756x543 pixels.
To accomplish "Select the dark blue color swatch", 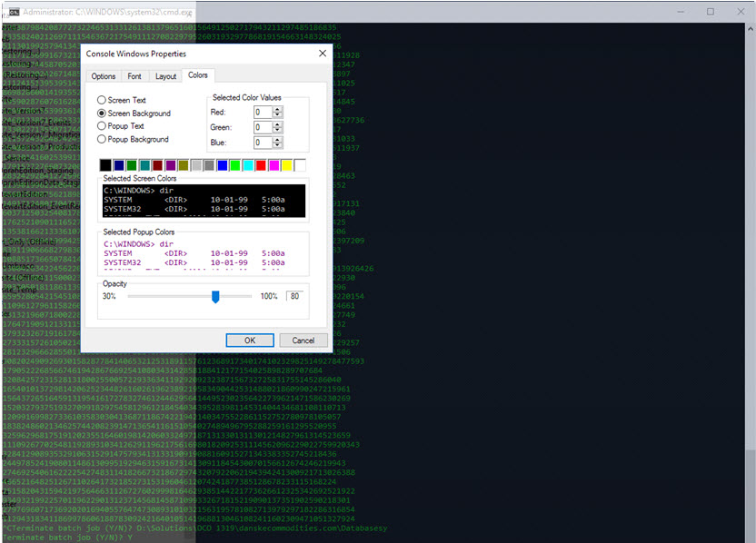I will [118, 164].
